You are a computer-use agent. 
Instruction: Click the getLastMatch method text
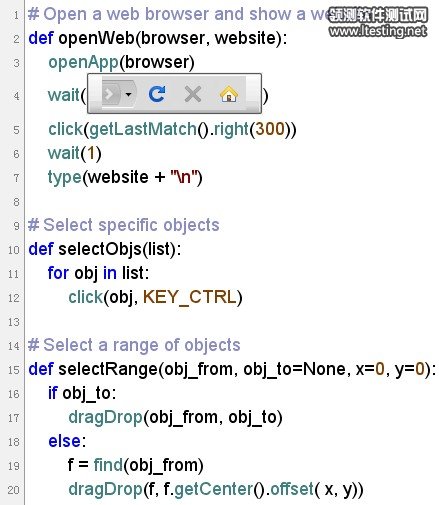[x=143, y=129]
